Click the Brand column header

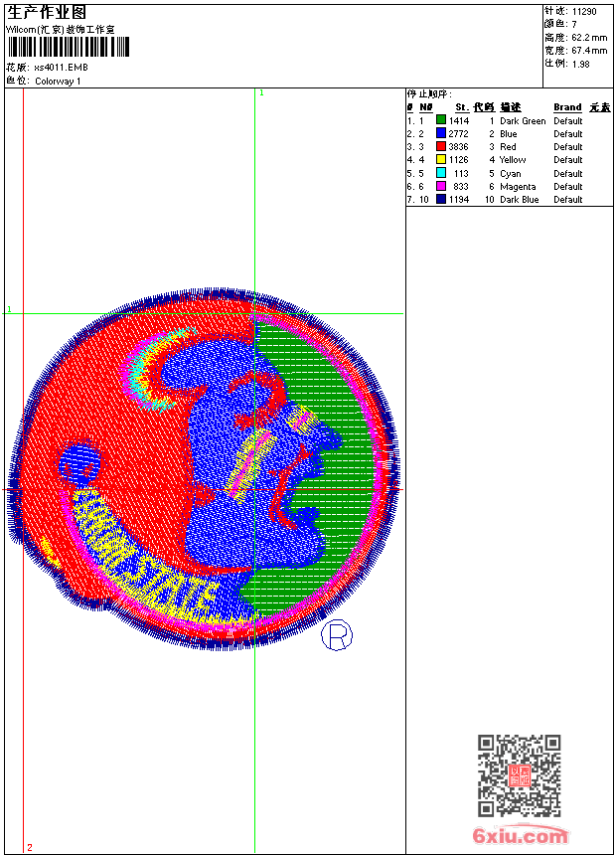[x=567, y=107]
